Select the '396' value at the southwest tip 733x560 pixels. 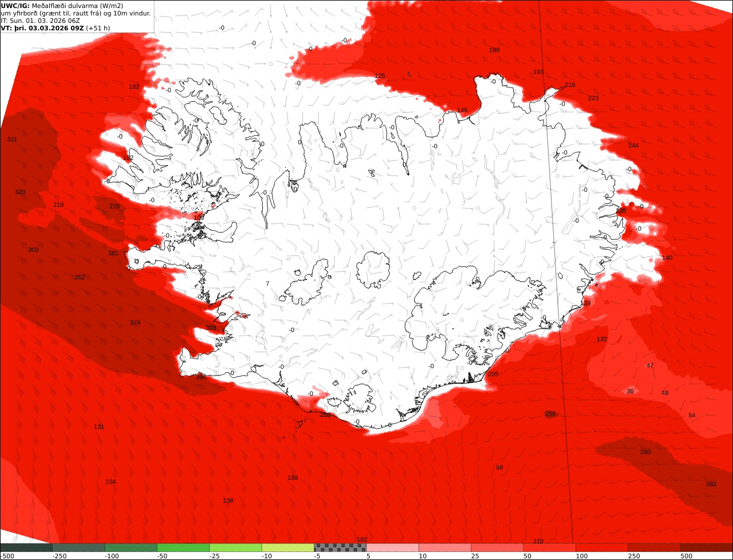[201, 377]
